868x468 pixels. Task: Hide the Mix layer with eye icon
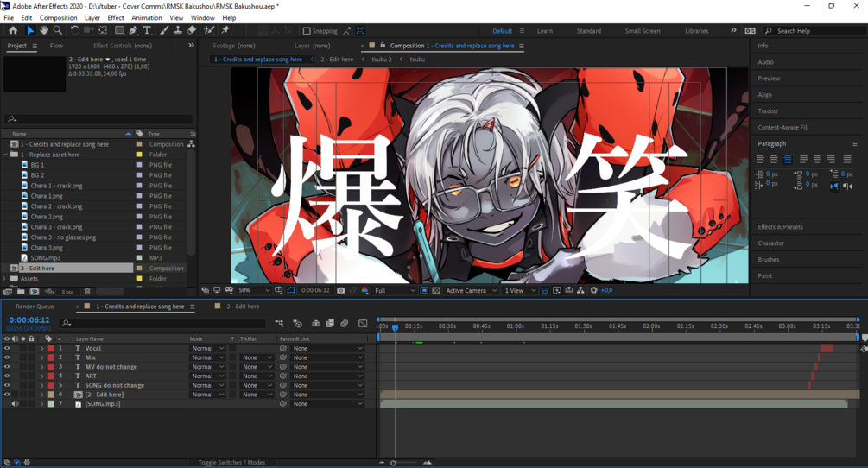click(7, 358)
